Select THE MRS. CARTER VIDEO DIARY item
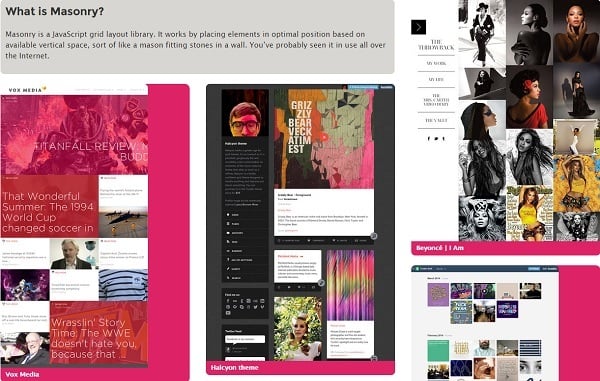Screen dimensions: 600x381 (436, 100)
